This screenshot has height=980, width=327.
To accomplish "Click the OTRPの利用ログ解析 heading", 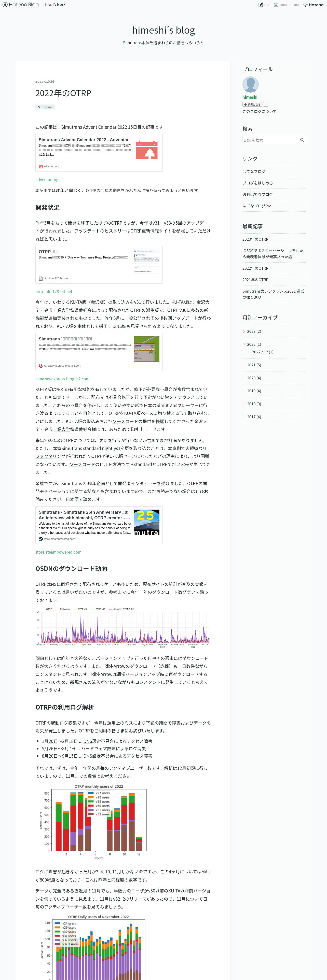I will point(65,707).
